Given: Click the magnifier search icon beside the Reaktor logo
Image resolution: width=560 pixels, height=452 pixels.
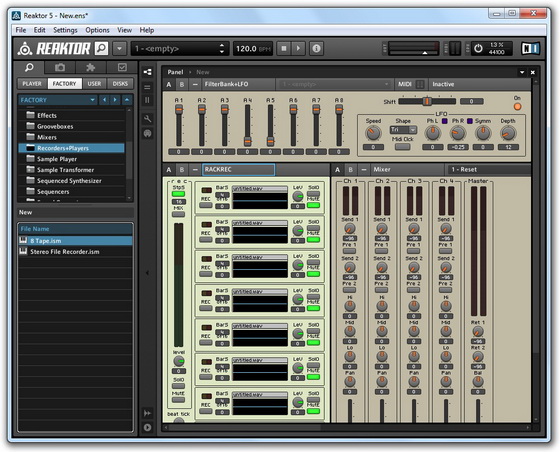Looking at the screenshot, I should coord(101,48).
